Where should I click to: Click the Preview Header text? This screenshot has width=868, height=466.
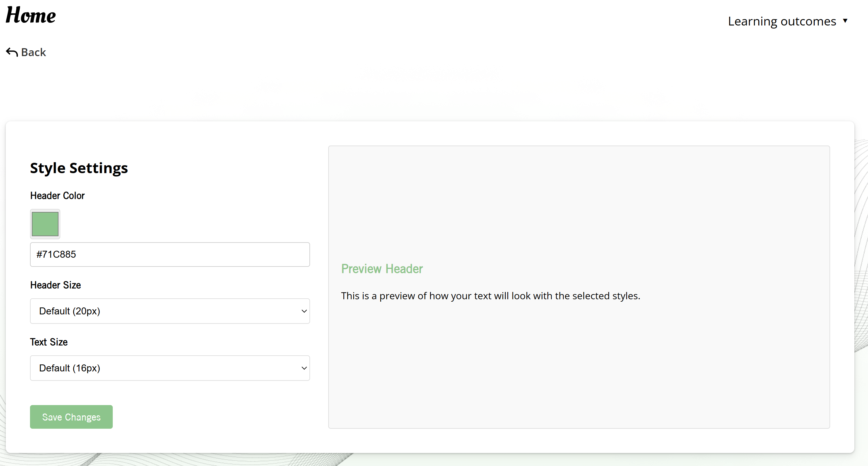[x=382, y=269]
